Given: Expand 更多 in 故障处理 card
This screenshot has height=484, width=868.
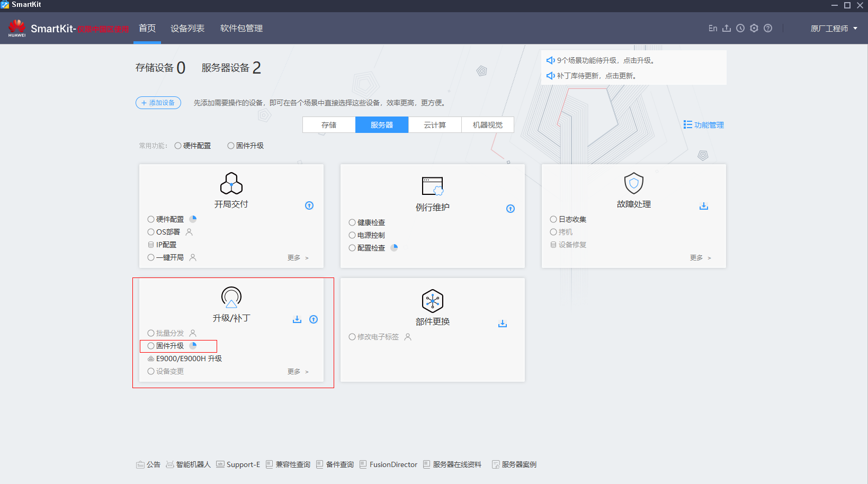Looking at the screenshot, I should click(700, 258).
